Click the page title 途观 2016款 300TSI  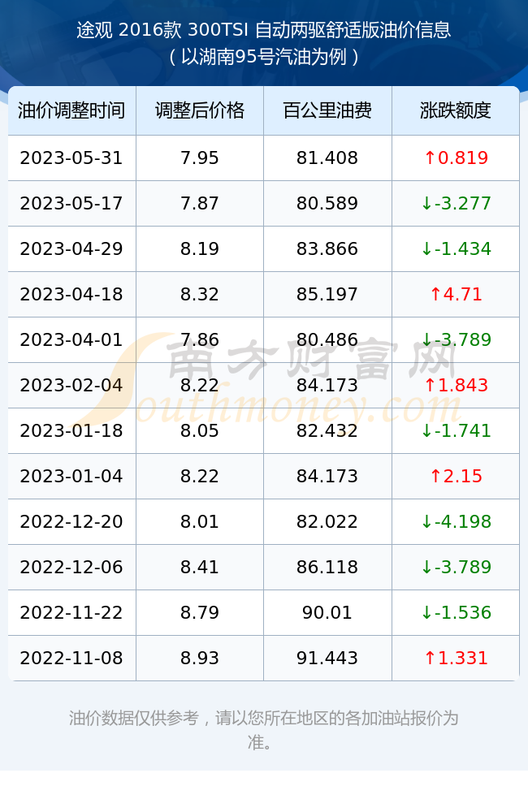click(162, 30)
